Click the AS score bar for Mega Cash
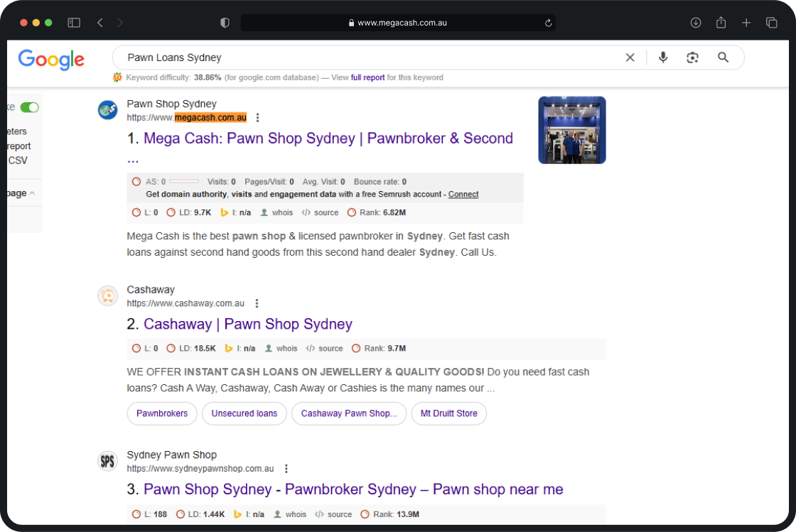The width and height of the screenshot is (796, 532). click(x=184, y=181)
